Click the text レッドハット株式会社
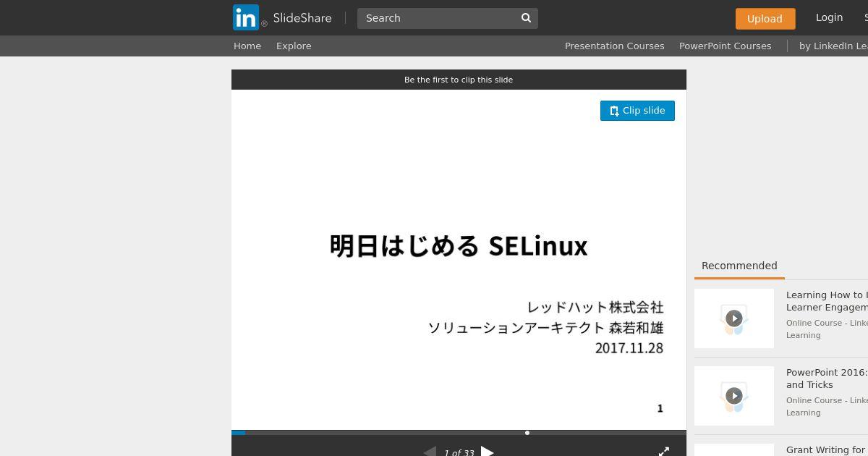868x456 pixels. tap(595, 307)
